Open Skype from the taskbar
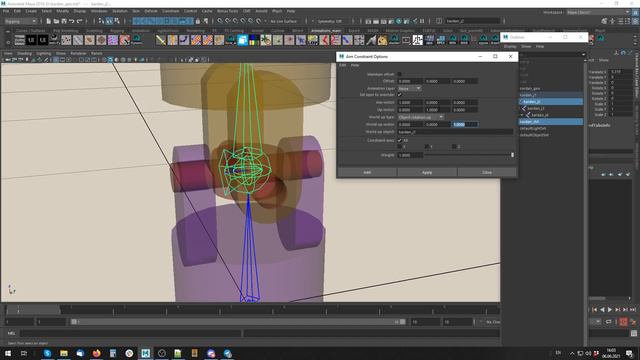Screen dimensions: 640x360 coord(47,353)
